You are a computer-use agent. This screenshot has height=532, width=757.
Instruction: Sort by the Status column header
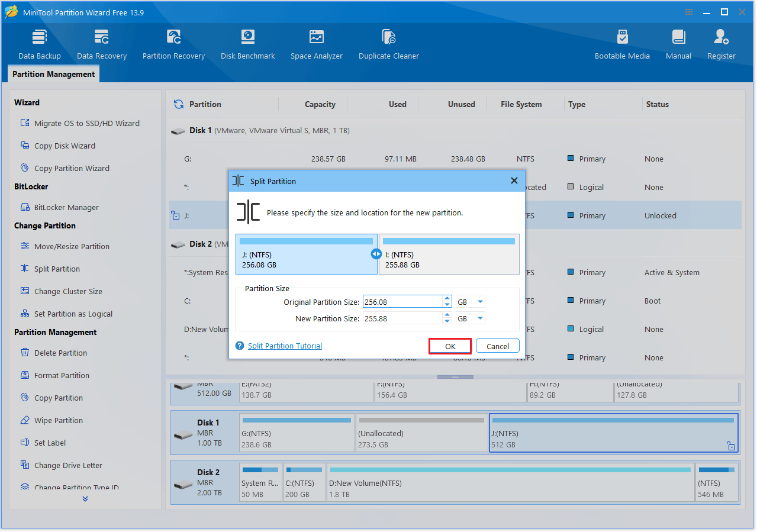click(x=657, y=104)
